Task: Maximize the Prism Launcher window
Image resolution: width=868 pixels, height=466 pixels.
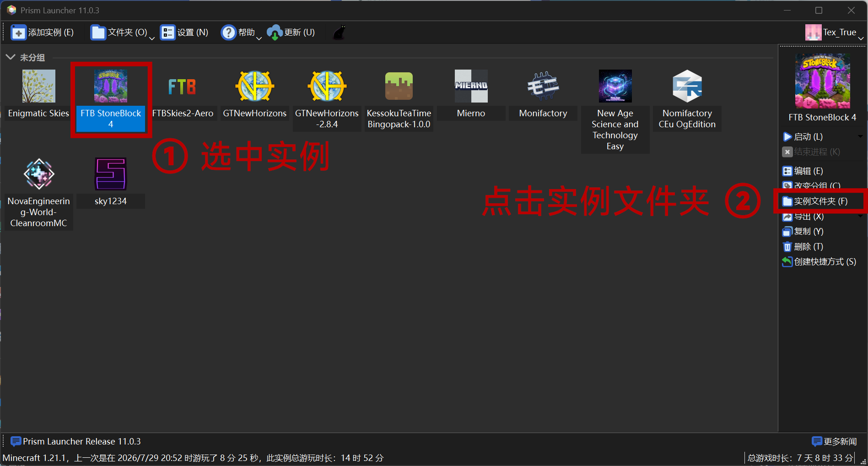Action: 819,10
